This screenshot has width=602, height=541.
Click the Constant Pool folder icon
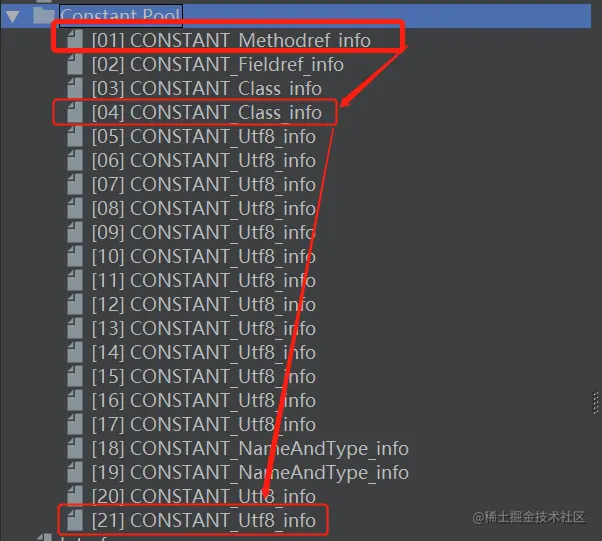click(43, 15)
